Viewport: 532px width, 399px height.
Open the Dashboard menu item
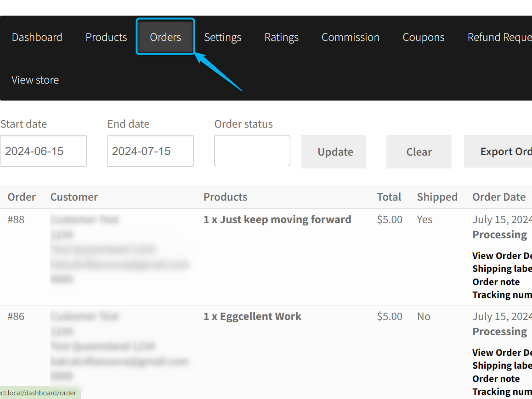37,37
